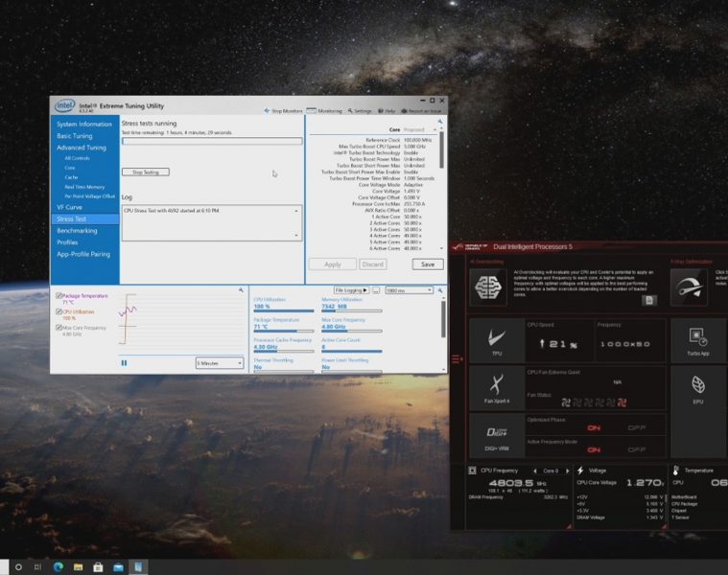This screenshot has height=575, width=728.
Task: Click the stress test progress bar
Action: [x=212, y=141]
